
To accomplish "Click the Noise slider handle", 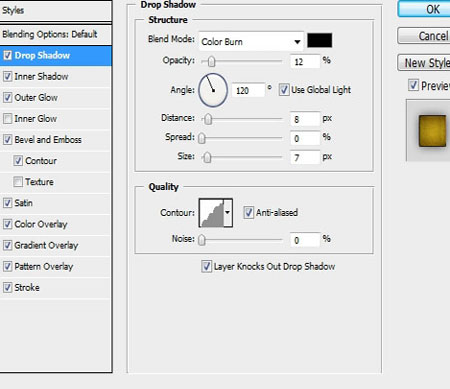I will 202,240.
